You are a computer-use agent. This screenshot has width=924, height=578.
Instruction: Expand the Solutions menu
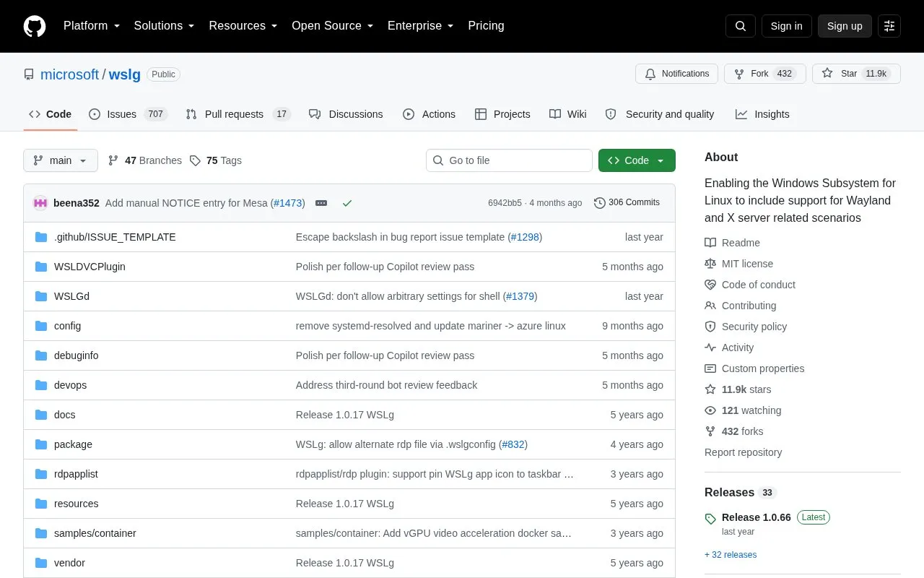click(165, 26)
